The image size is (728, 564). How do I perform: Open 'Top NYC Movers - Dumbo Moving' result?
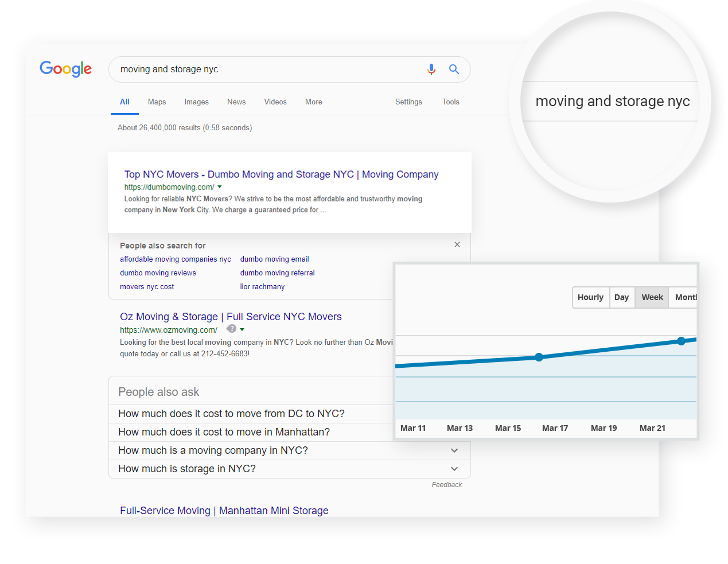point(281,174)
